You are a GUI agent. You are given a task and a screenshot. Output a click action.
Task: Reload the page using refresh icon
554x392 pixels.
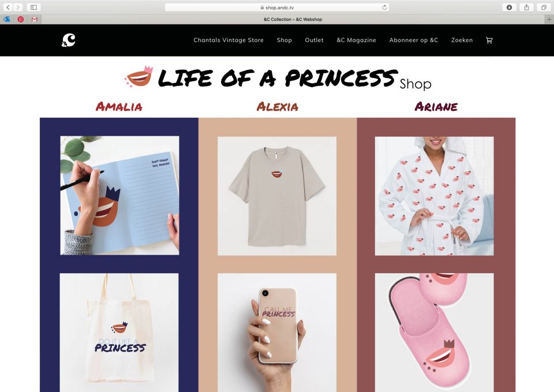click(x=384, y=8)
